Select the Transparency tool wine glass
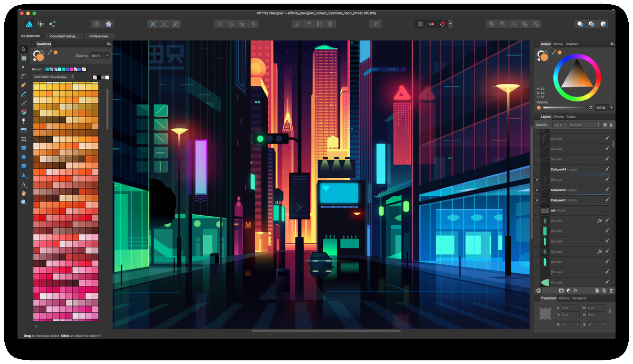Image resolution: width=633 pixels, height=364 pixels. click(x=24, y=121)
